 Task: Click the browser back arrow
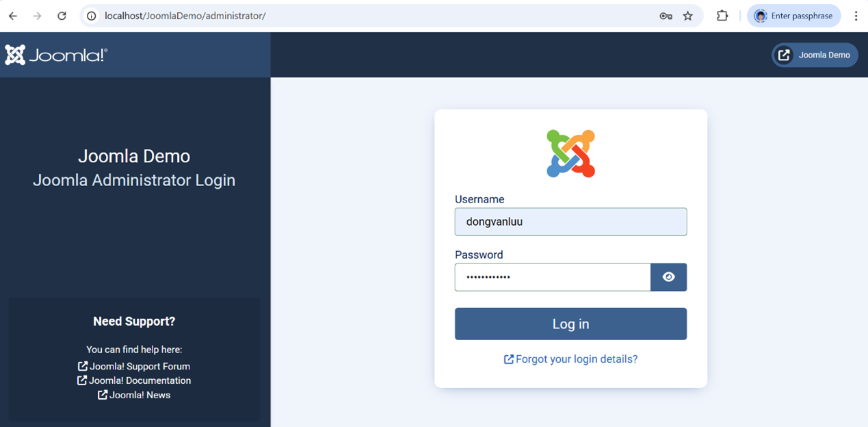13,16
